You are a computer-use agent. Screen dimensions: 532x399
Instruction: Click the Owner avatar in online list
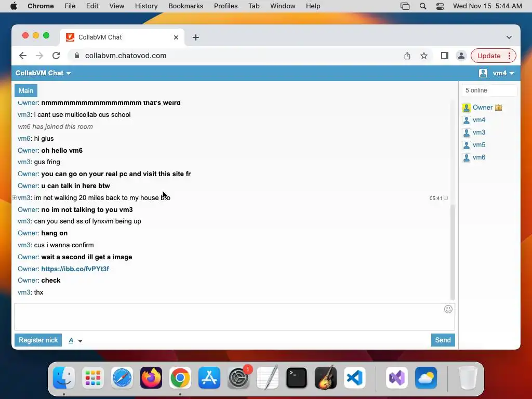click(x=467, y=108)
